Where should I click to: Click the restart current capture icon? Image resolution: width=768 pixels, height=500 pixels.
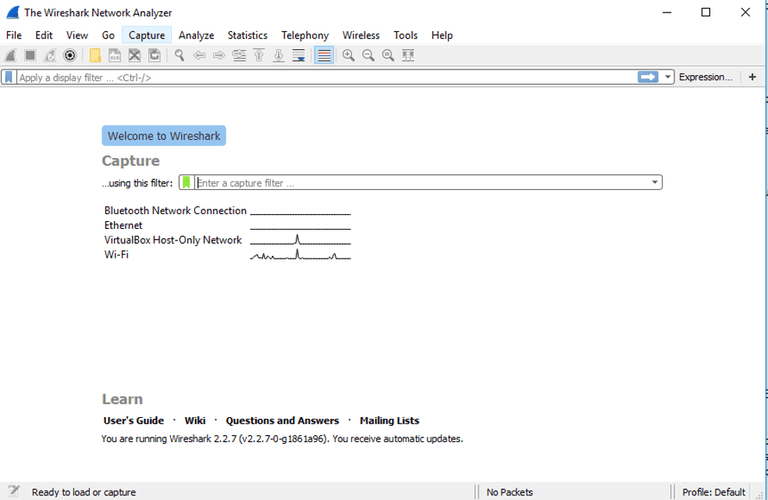point(50,55)
